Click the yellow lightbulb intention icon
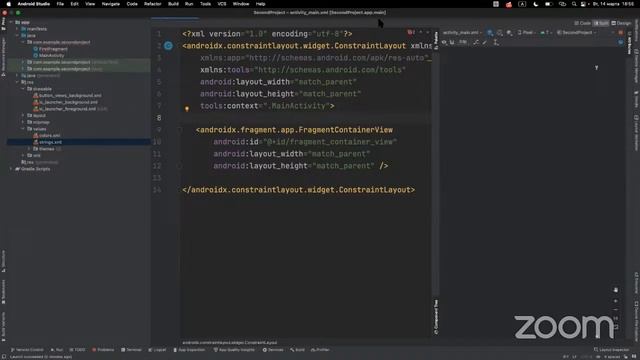 click(187, 109)
